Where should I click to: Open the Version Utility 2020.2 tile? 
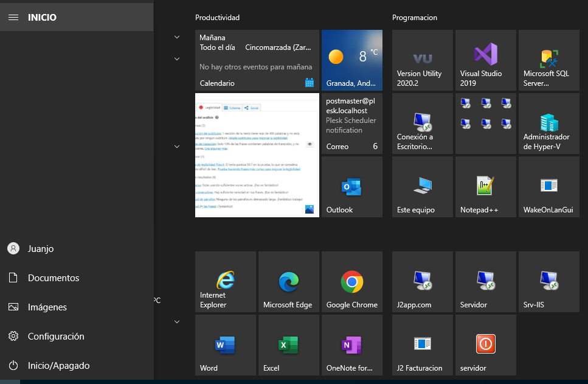pyautogui.click(x=422, y=60)
